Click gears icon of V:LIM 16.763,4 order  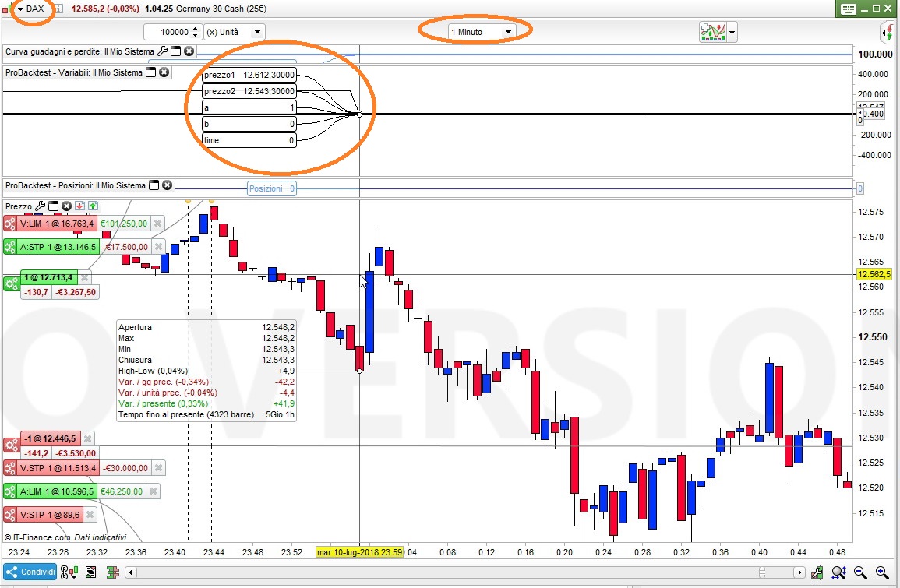(10, 224)
